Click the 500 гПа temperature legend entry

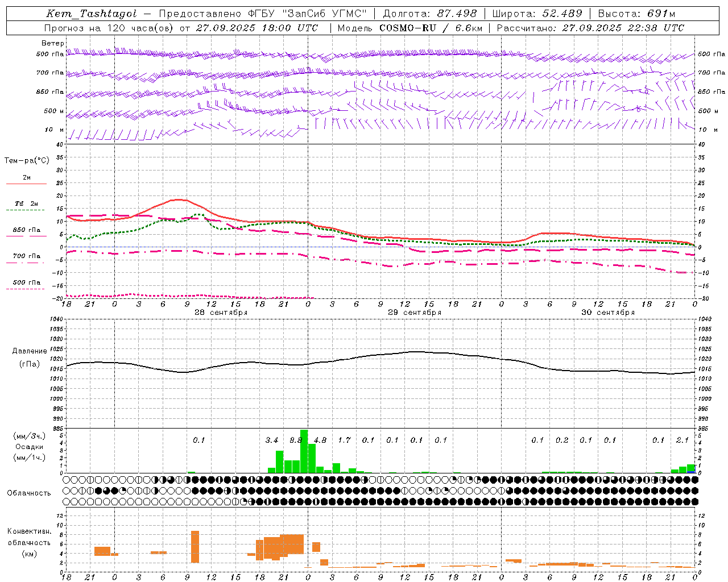27,282
